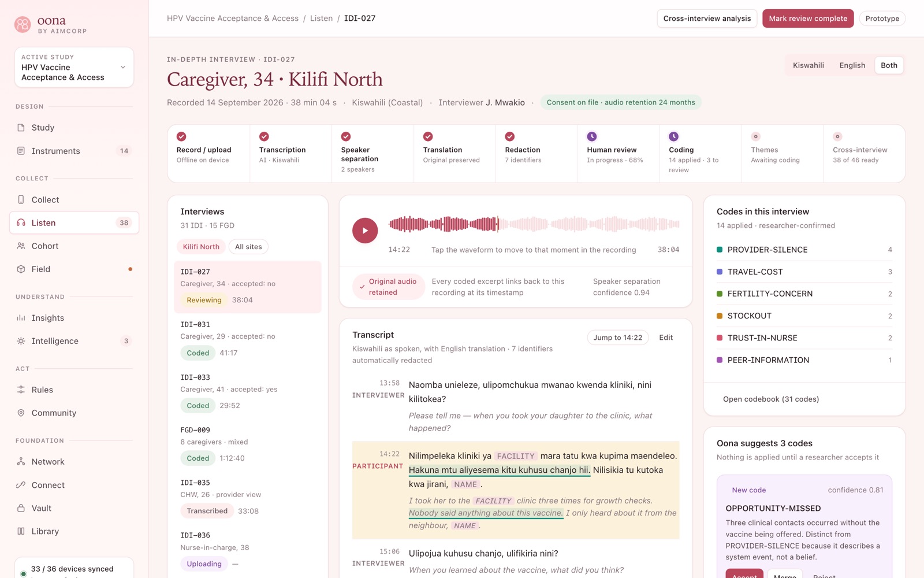
Task: Open Connect via its link icon
Action: pyautogui.click(x=21, y=485)
